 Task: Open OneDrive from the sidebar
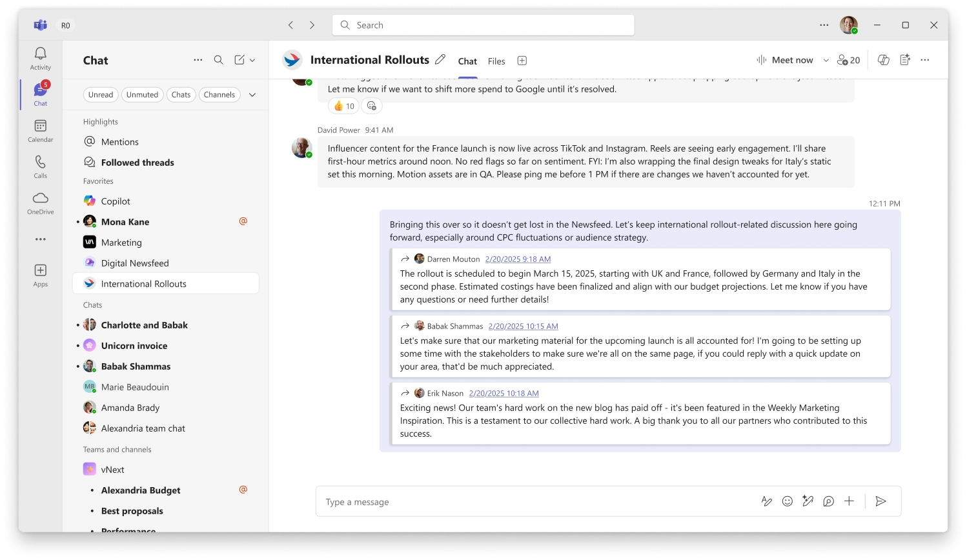coord(40,201)
